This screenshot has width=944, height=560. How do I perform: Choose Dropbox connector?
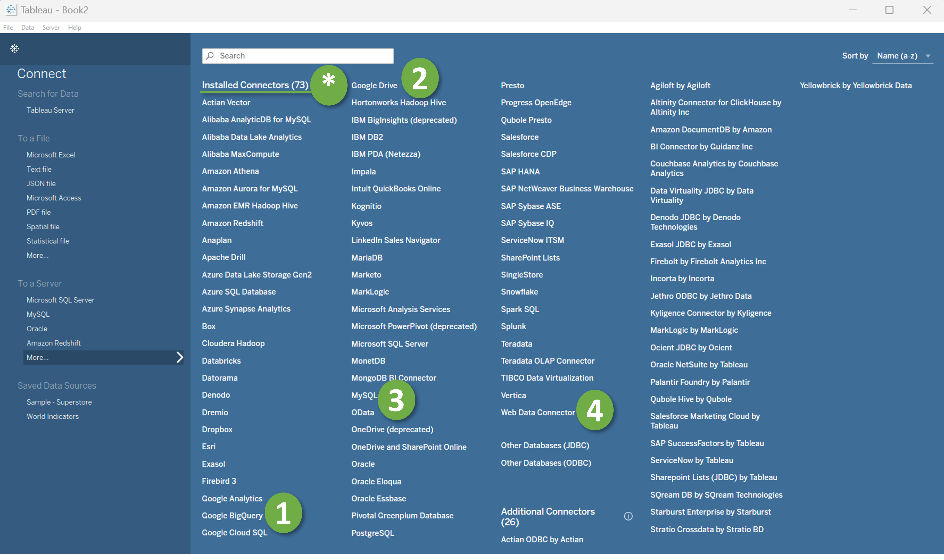[217, 429]
